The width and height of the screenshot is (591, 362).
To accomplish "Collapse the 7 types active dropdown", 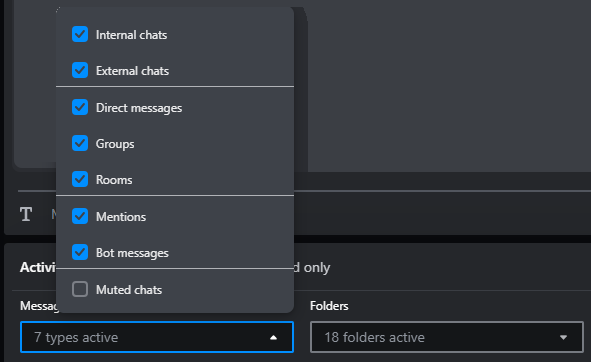I will tap(157, 337).
